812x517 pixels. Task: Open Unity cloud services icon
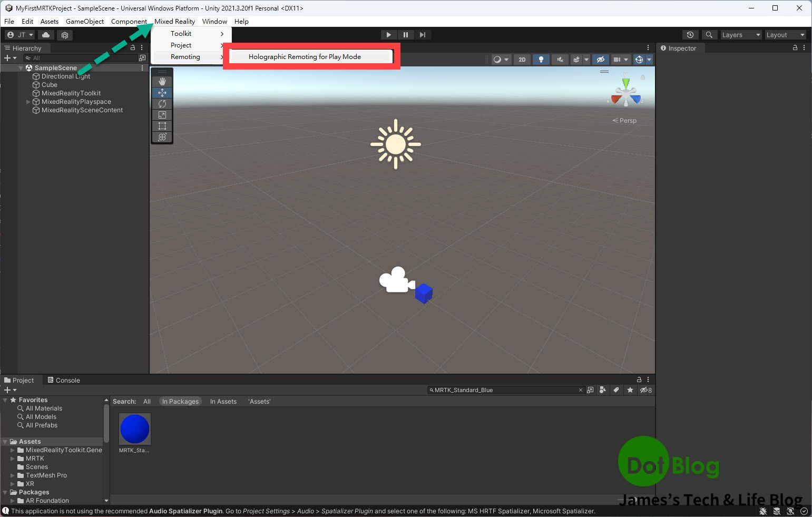click(46, 35)
